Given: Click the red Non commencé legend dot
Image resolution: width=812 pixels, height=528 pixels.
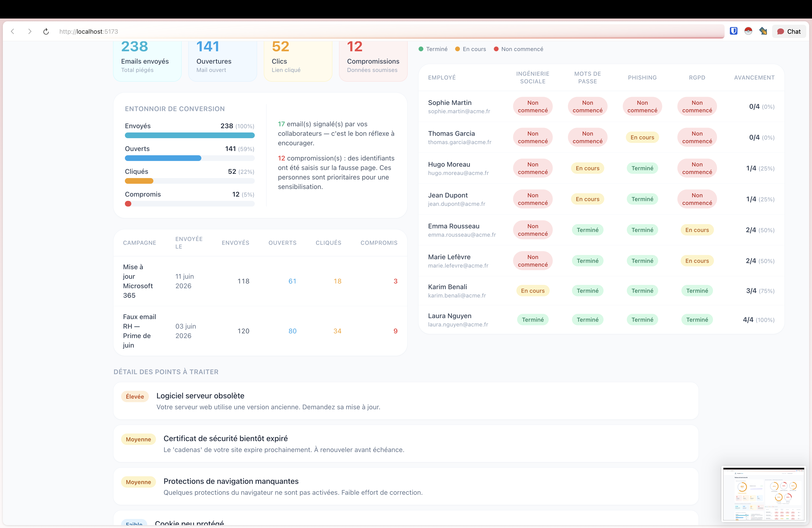Looking at the screenshot, I should pos(496,49).
